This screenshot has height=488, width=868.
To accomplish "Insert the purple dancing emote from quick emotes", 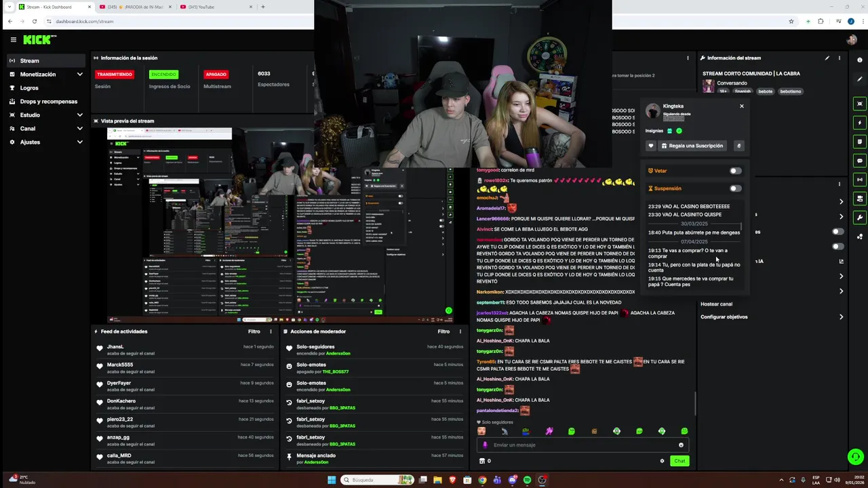I will pyautogui.click(x=549, y=431).
